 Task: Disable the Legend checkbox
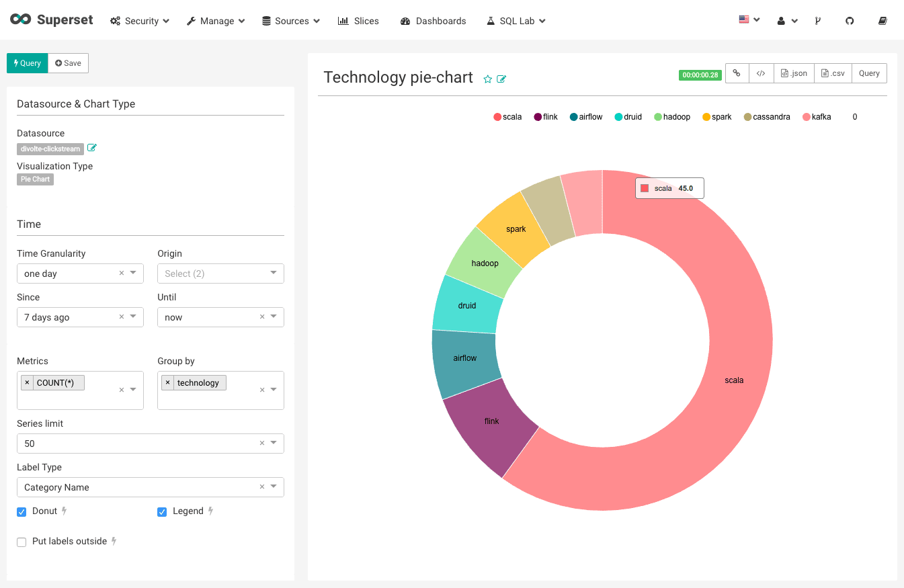(162, 512)
